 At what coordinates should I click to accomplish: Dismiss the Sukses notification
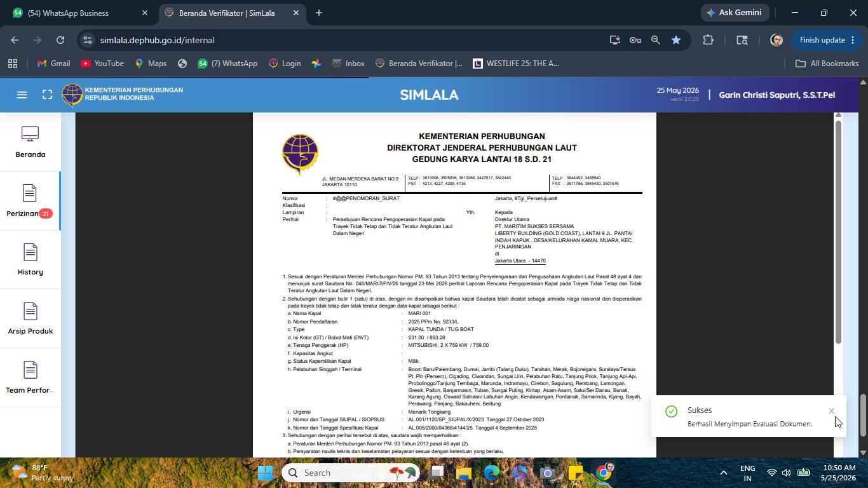831,411
